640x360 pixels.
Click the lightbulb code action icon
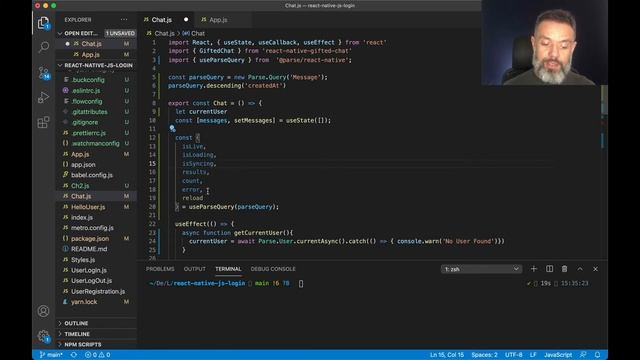coord(172,129)
